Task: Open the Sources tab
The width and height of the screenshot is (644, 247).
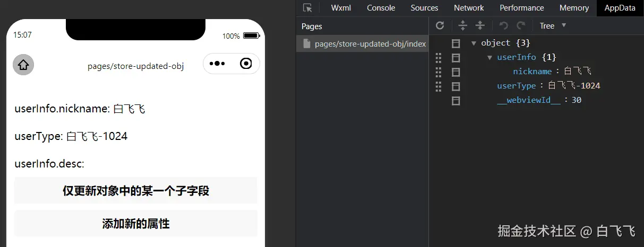Action: (x=424, y=8)
